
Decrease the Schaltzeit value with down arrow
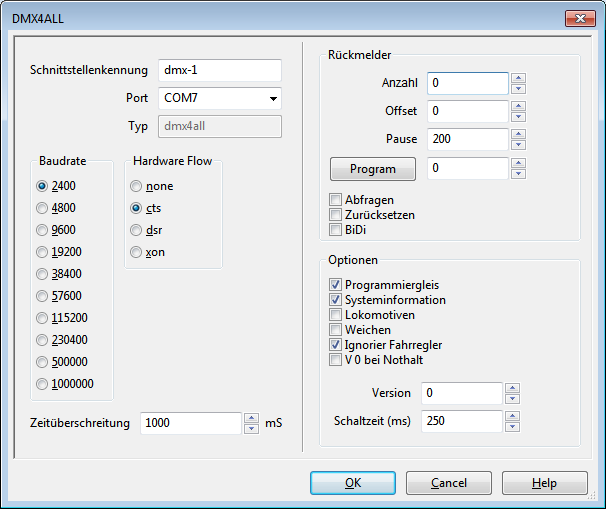512,427
